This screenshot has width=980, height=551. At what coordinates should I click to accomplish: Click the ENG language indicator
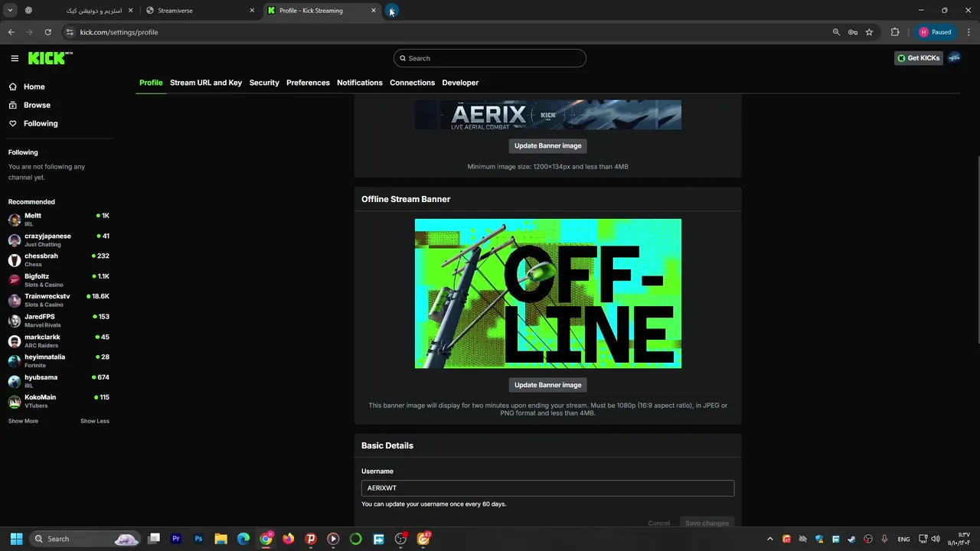click(904, 539)
